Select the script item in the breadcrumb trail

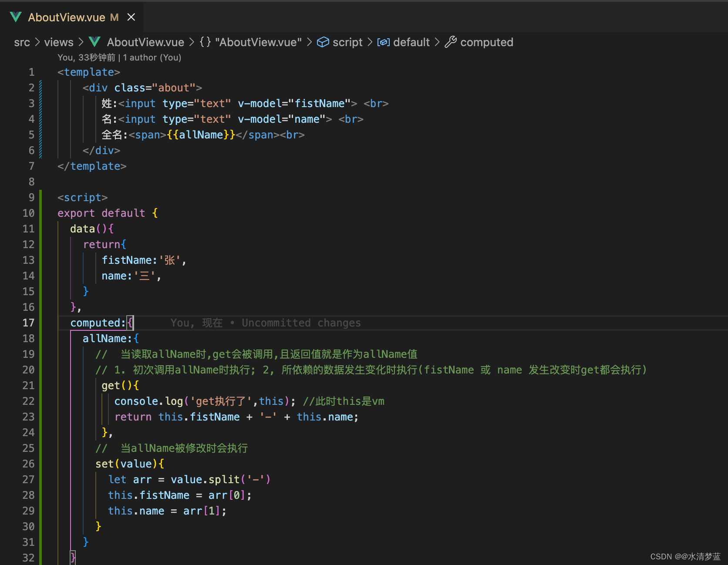coord(347,42)
